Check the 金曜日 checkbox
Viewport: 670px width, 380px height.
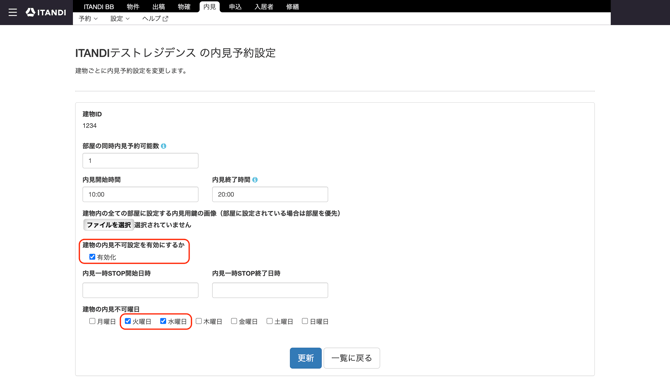(234, 321)
